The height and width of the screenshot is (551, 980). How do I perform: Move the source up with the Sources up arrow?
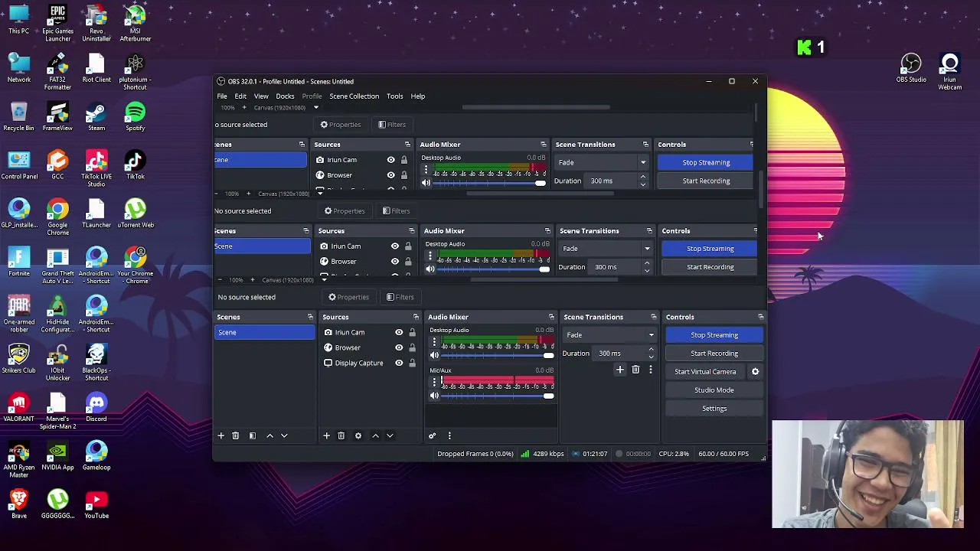(x=375, y=435)
